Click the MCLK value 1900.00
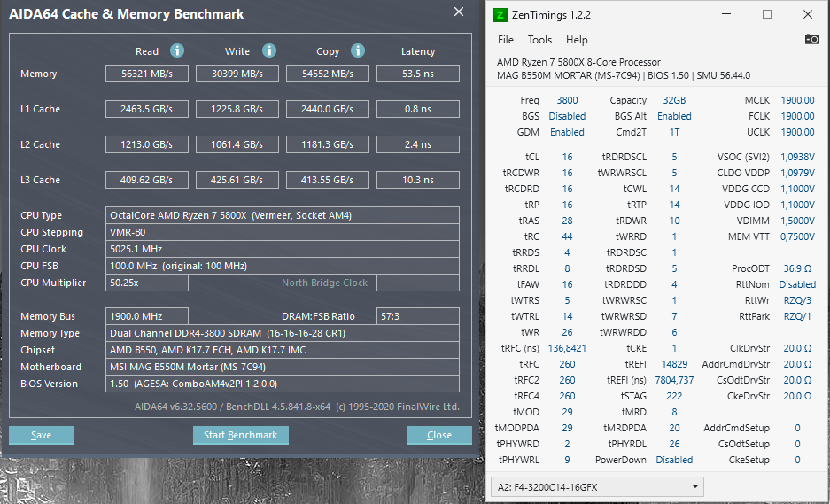 797,100
